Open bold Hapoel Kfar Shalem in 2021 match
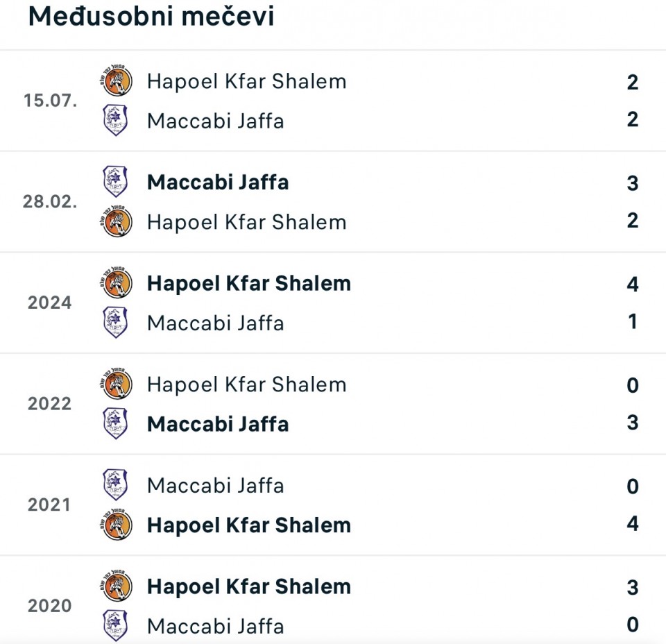The image size is (666, 644). tap(248, 525)
